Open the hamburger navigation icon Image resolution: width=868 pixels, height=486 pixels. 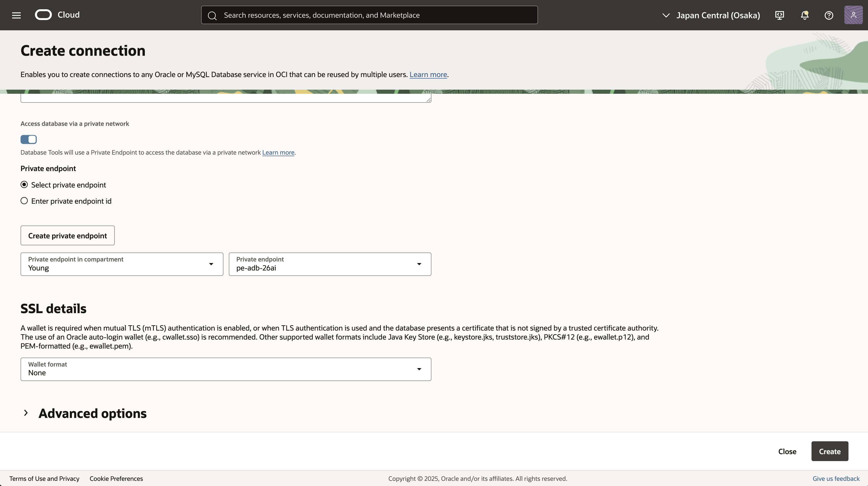click(16, 15)
